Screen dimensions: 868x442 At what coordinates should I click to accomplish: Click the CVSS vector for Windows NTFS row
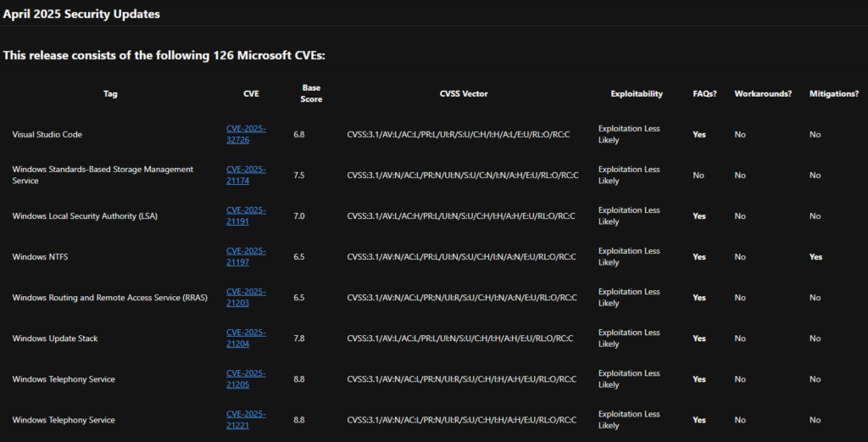461,257
